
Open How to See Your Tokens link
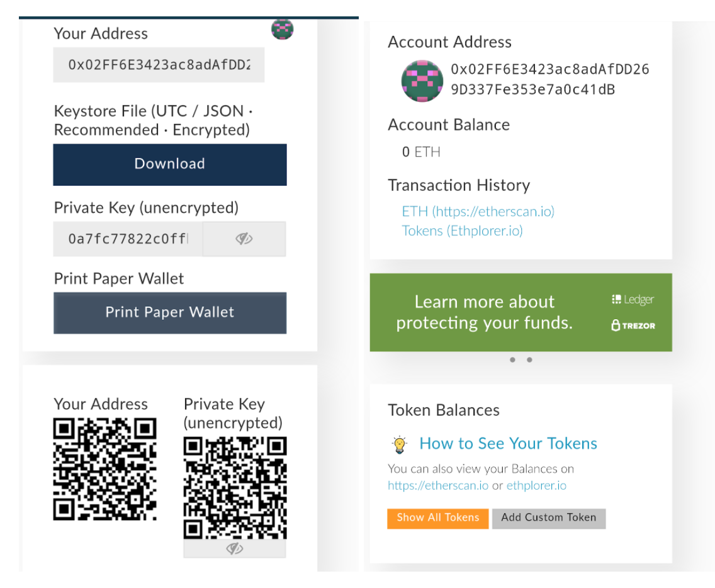tap(508, 443)
